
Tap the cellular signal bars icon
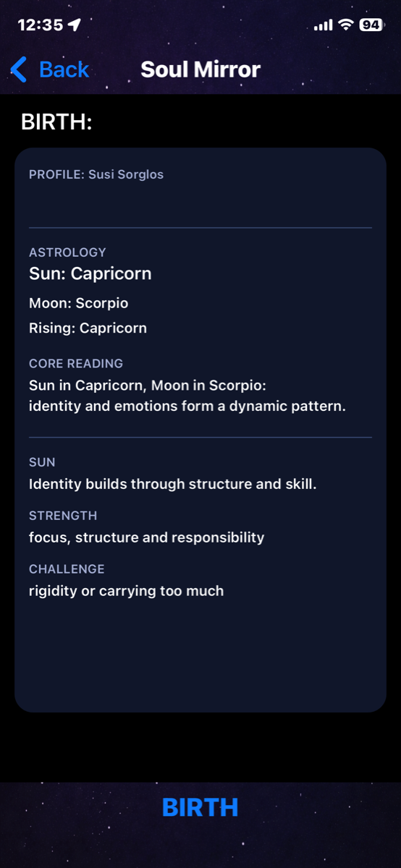pos(324,25)
